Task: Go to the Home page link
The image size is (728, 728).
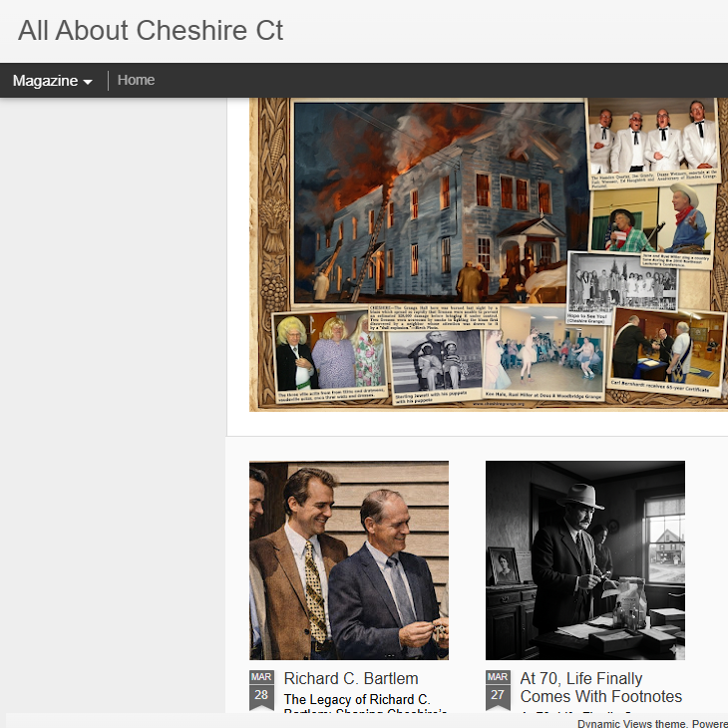Action: [136, 80]
